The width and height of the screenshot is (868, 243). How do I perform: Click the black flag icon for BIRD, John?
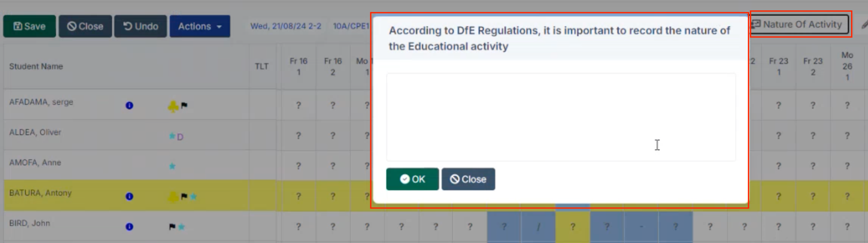172,227
